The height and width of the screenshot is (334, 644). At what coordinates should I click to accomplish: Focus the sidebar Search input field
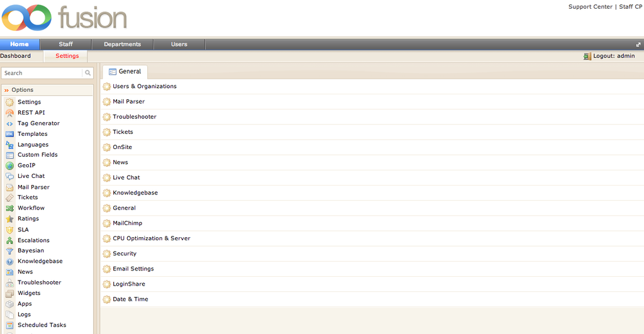[x=42, y=73]
